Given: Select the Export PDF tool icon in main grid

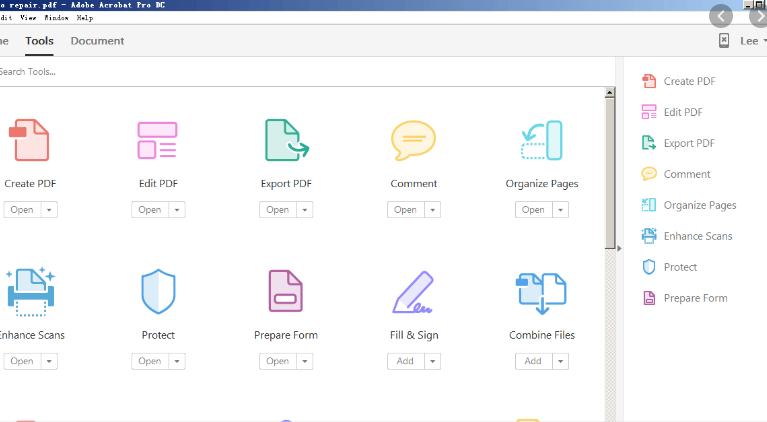Looking at the screenshot, I should 287,140.
